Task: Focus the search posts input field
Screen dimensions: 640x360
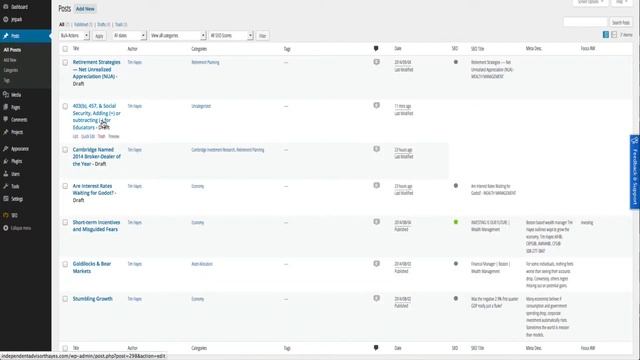Action: [x=585, y=22]
